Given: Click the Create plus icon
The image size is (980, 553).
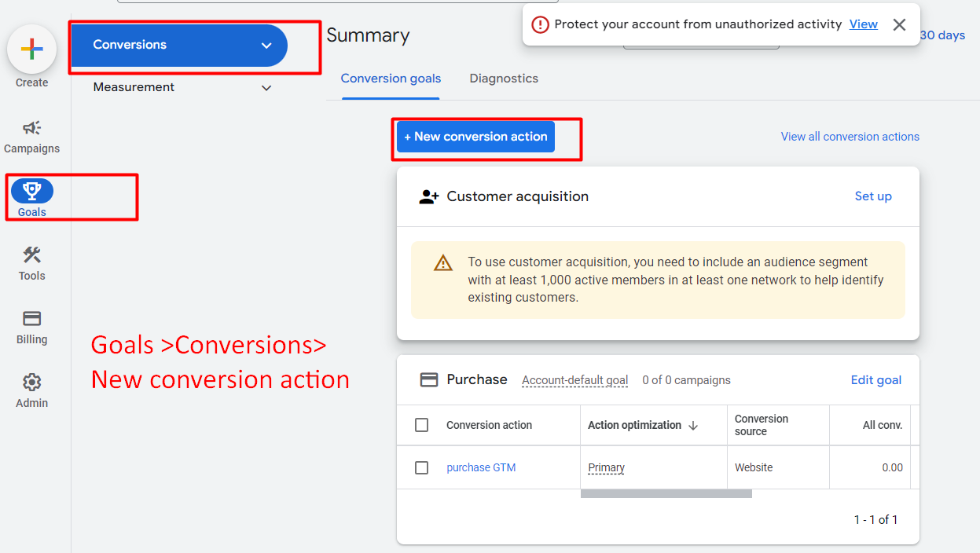Looking at the screenshot, I should [31, 49].
